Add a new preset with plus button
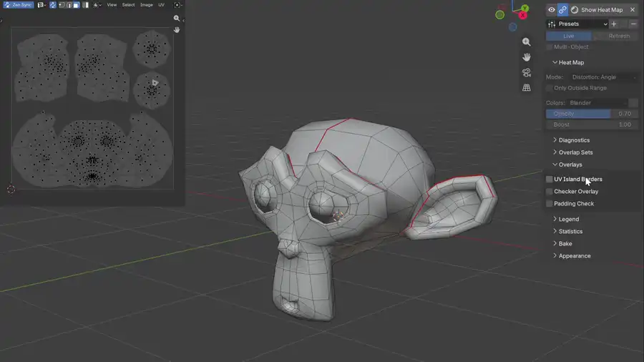 click(614, 24)
